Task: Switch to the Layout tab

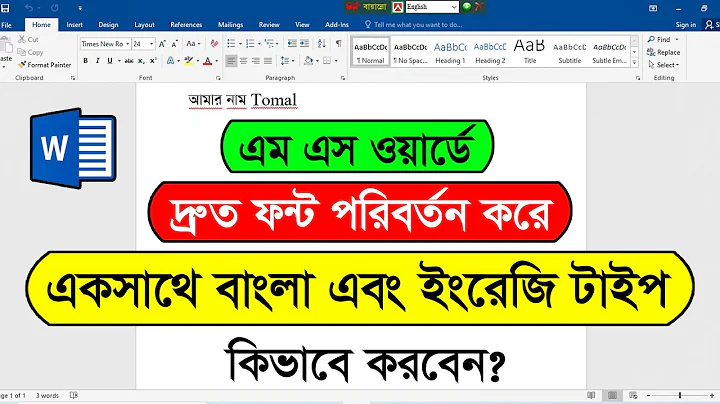Action: coord(144,25)
